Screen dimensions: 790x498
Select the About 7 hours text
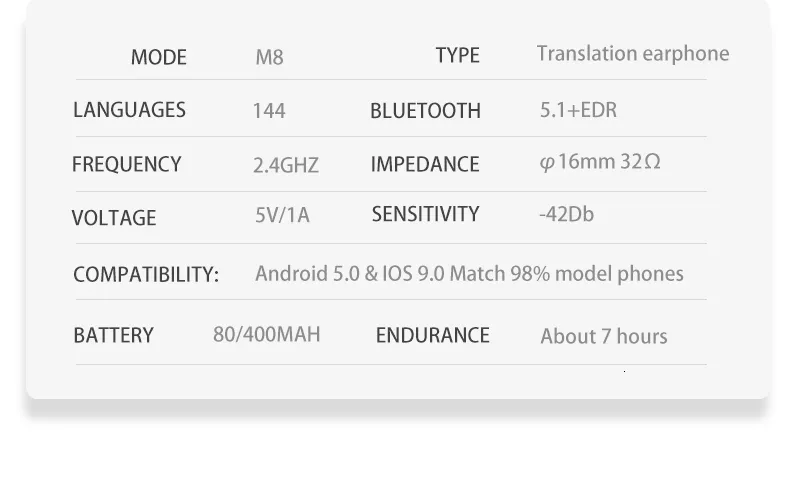pyautogui.click(x=604, y=336)
